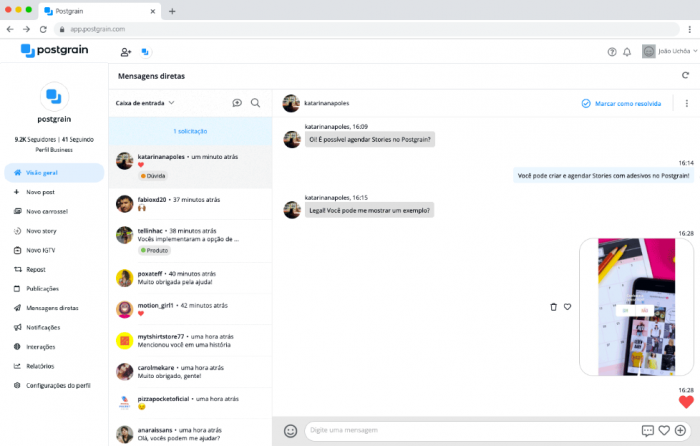The width and height of the screenshot is (700, 446).
Task: Open pizzapocketoficial conversation
Action: pos(190,403)
